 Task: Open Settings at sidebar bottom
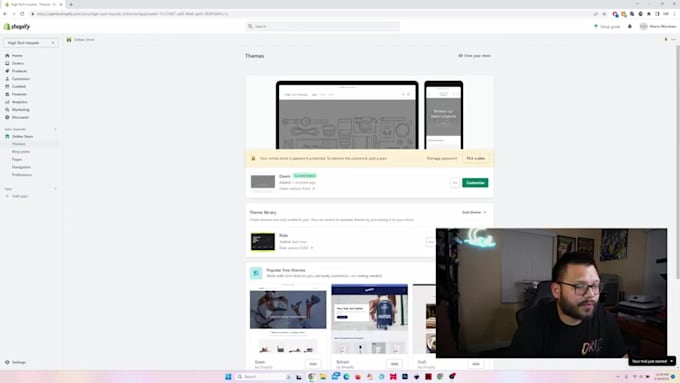coord(19,362)
